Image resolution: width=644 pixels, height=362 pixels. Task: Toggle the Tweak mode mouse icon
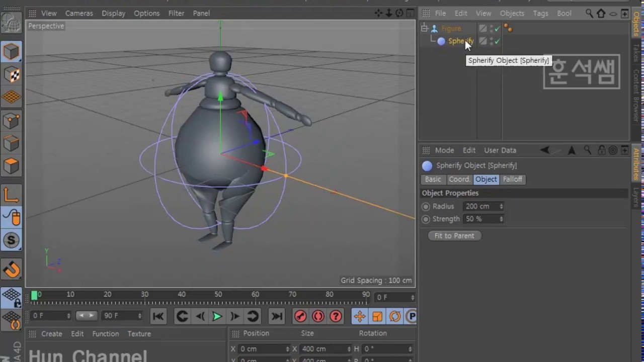(11, 218)
